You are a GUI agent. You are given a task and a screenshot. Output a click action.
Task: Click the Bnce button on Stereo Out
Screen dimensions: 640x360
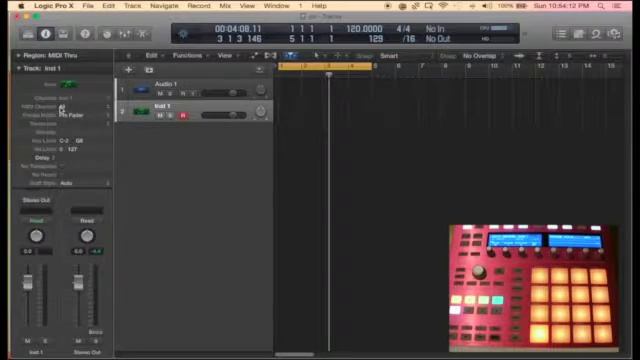95,332
